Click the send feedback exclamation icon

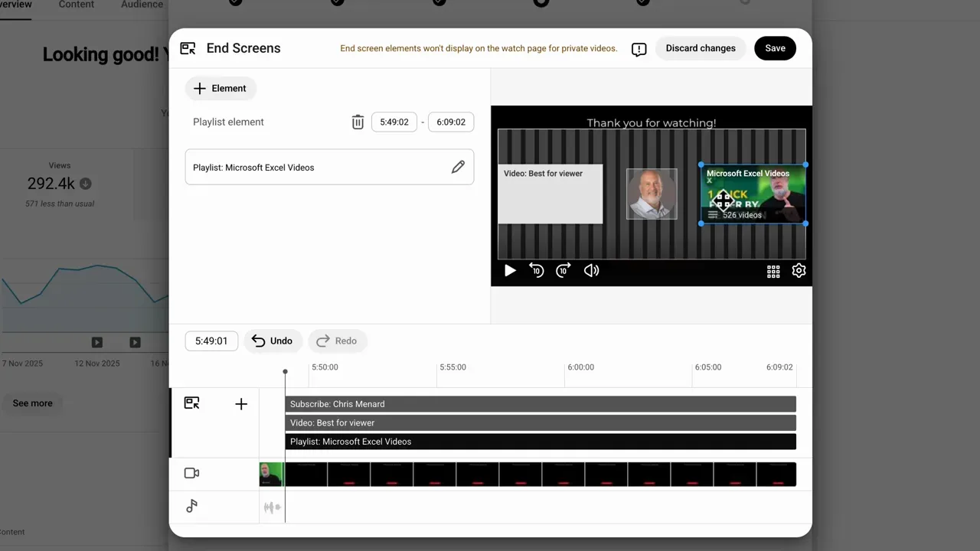[x=639, y=48]
